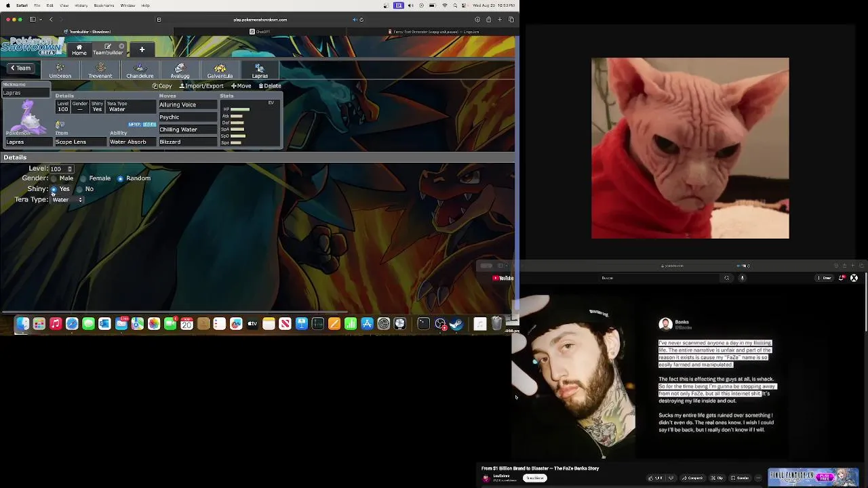Copy the Lapras set
This screenshot has height=488, width=868.
pyautogui.click(x=162, y=86)
